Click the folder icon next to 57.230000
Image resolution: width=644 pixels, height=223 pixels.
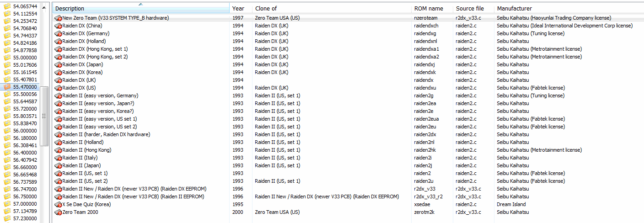(x=7, y=218)
